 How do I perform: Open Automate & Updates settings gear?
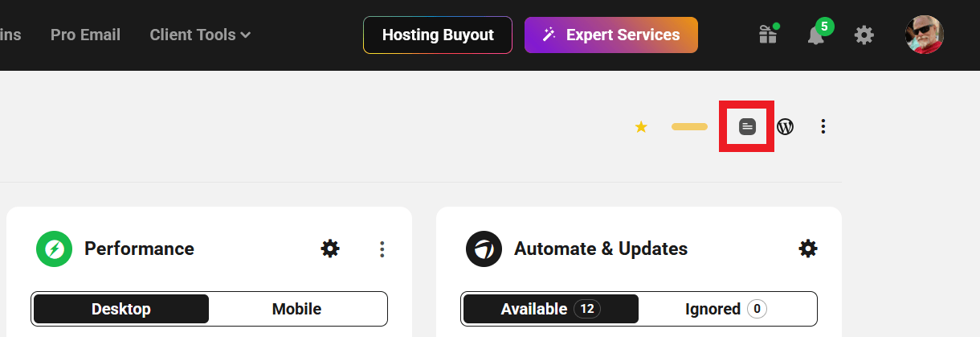[808, 249]
